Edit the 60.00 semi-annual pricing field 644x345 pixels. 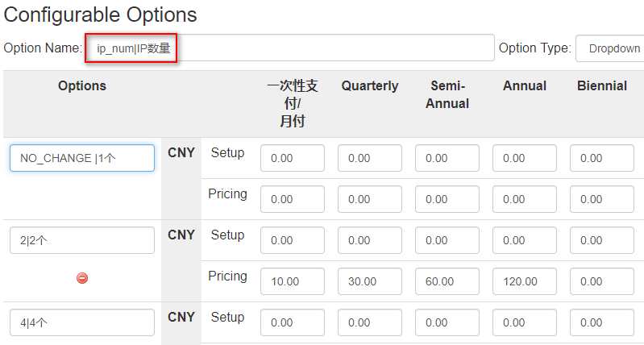[x=447, y=281]
